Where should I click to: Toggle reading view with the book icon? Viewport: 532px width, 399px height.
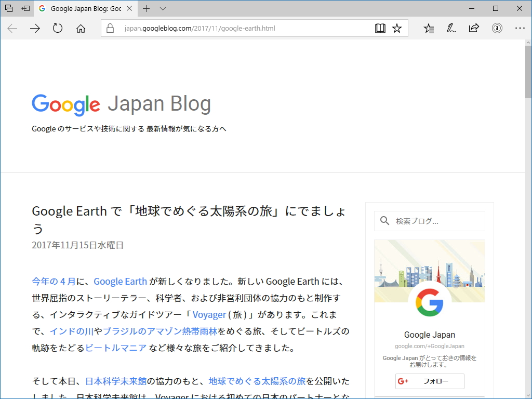point(380,29)
